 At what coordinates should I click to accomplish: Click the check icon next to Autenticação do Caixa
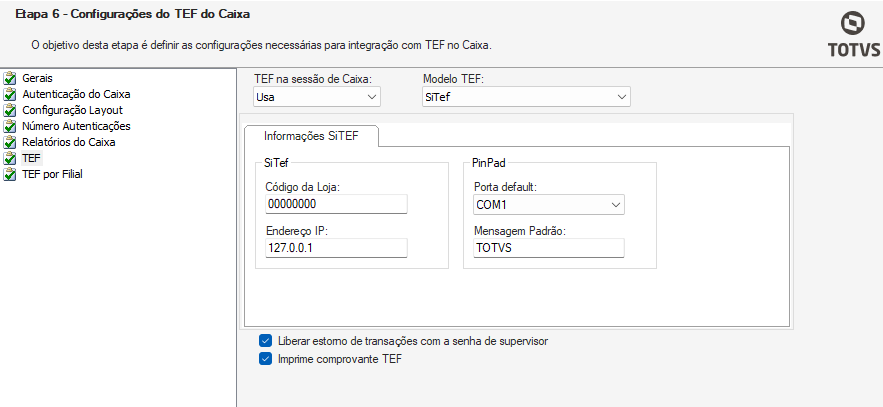(x=11, y=94)
